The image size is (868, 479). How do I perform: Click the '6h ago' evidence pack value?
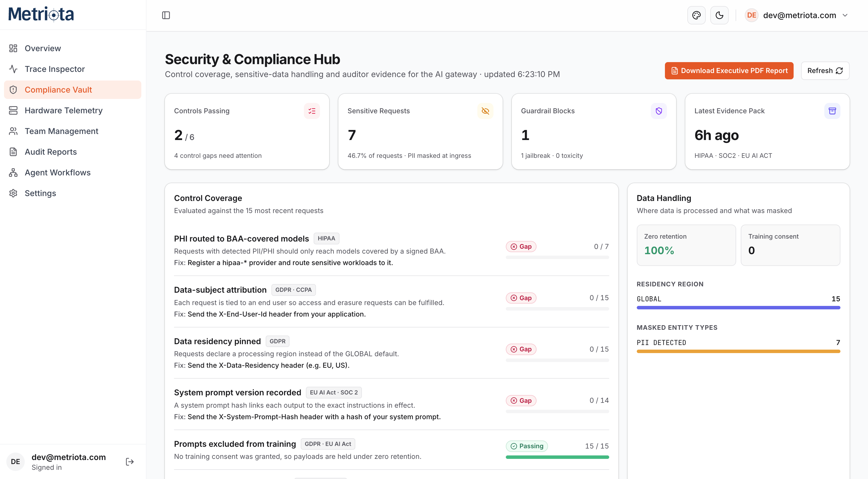[x=716, y=135]
